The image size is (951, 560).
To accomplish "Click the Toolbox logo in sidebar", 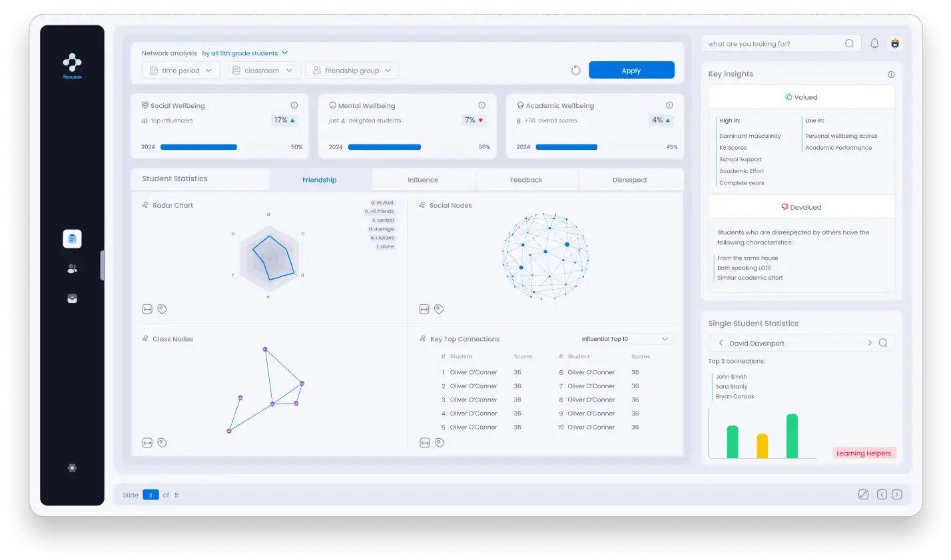I will 72,67.
